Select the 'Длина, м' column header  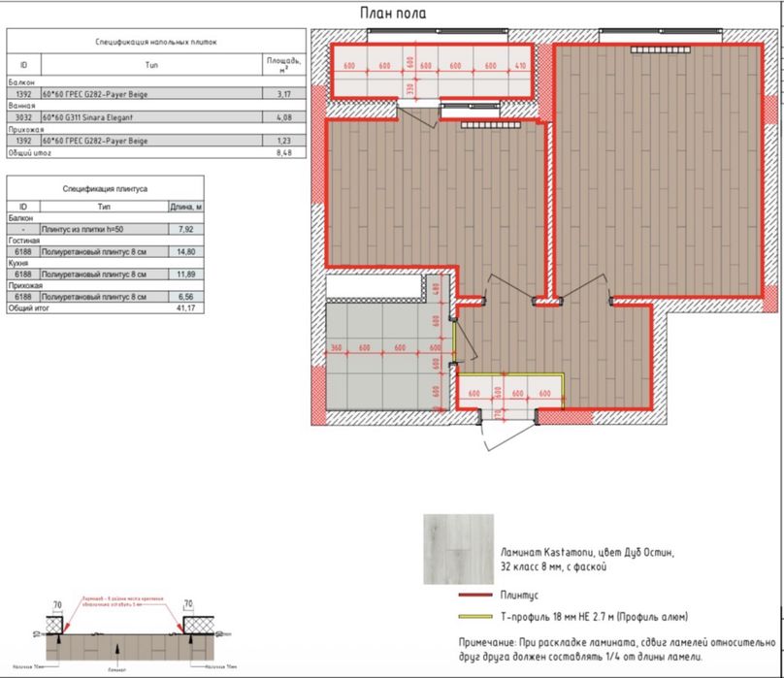(x=186, y=207)
